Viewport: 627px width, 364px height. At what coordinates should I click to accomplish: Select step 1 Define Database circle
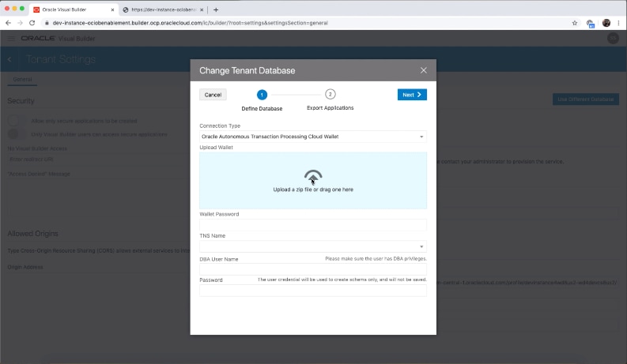coord(262,95)
